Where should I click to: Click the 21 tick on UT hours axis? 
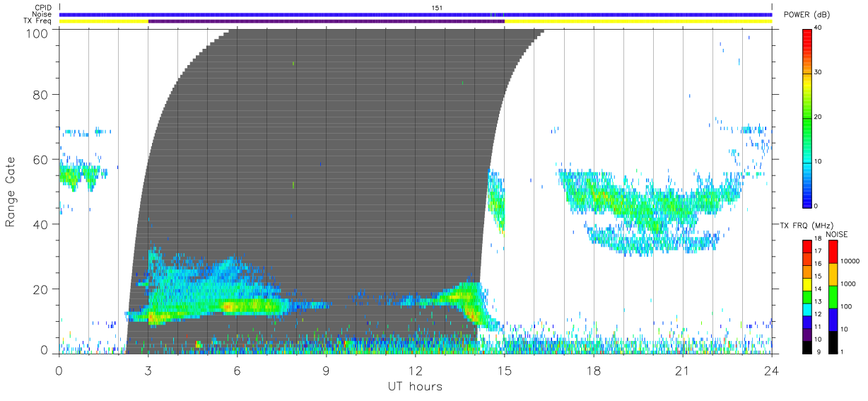click(683, 371)
